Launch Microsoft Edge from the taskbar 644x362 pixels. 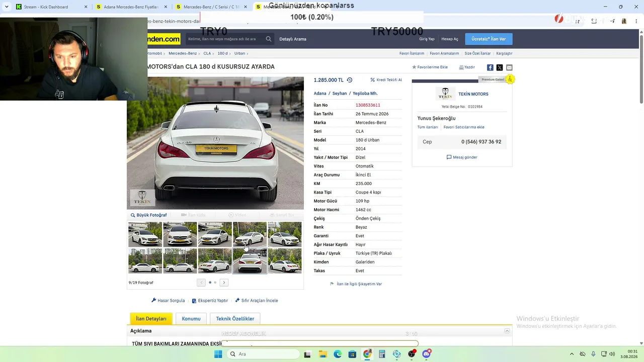(338, 354)
